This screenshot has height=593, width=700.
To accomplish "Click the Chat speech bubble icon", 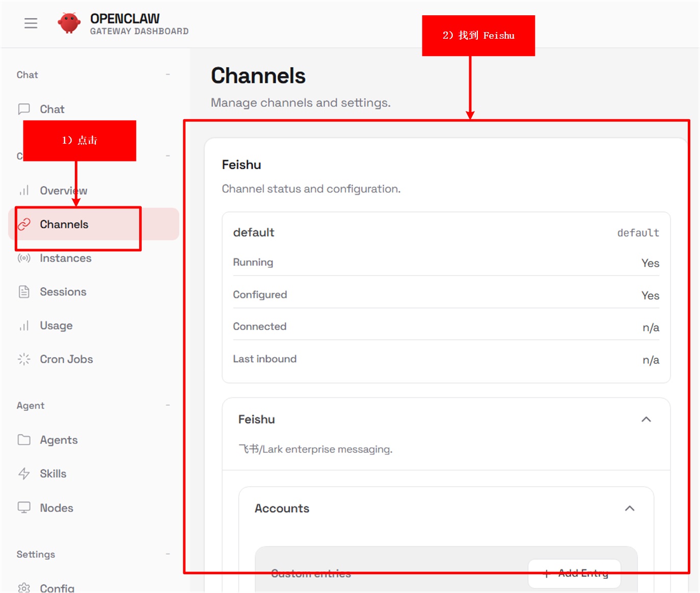I will (x=24, y=109).
